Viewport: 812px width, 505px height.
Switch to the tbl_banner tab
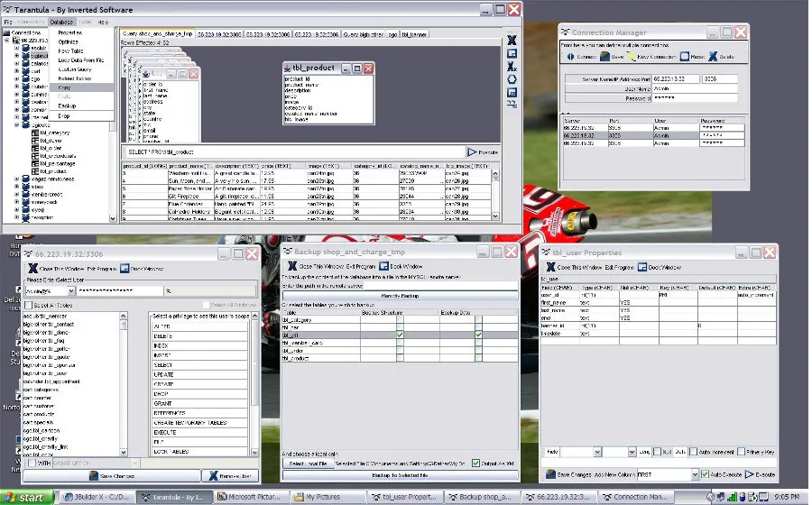415,33
